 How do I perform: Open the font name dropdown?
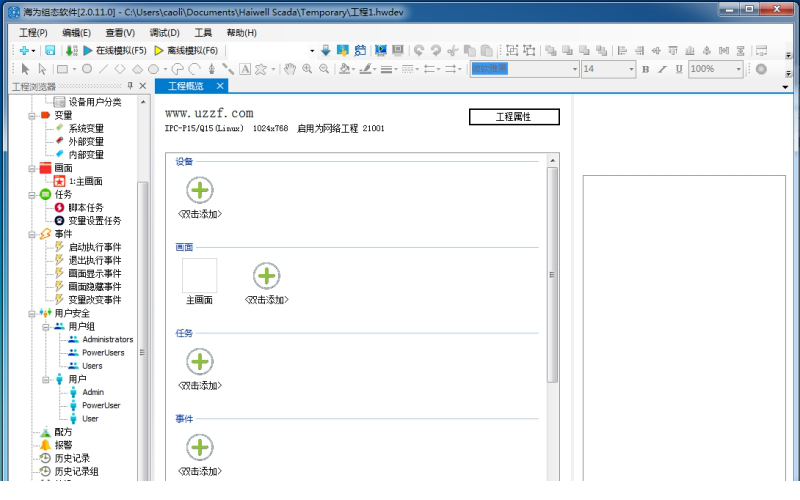(574, 69)
